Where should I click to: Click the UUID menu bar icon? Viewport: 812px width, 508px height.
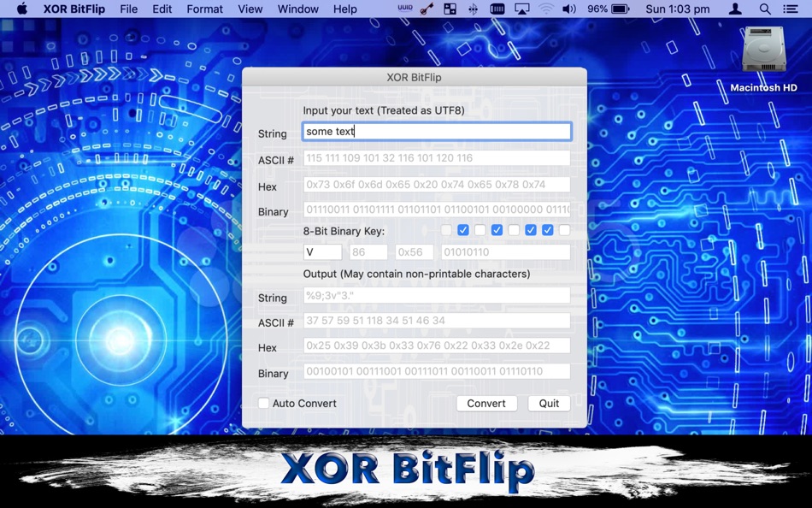coord(405,9)
